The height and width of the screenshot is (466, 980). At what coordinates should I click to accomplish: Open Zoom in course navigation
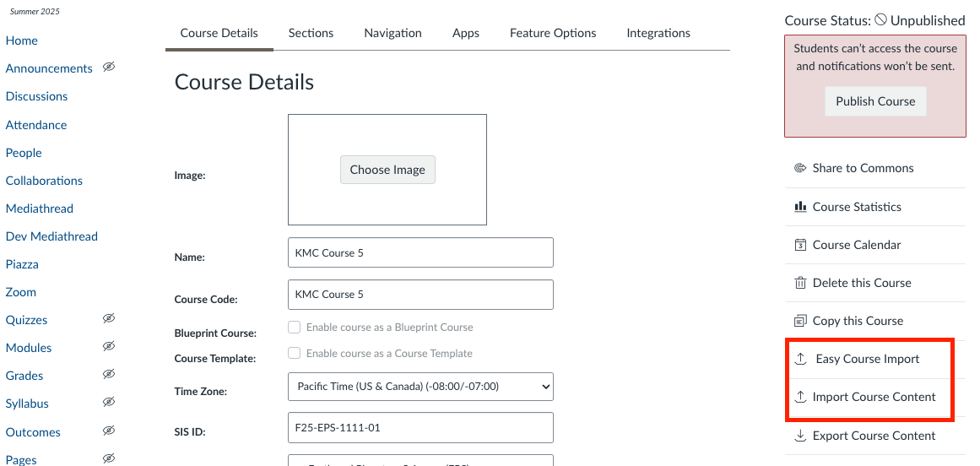[x=20, y=292]
